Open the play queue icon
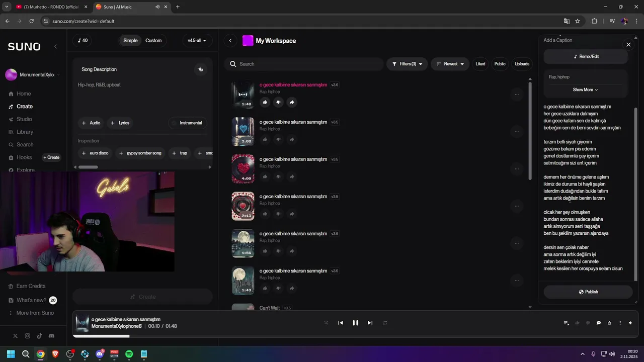The width and height of the screenshot is (644, 362). (x=567, y=323)
